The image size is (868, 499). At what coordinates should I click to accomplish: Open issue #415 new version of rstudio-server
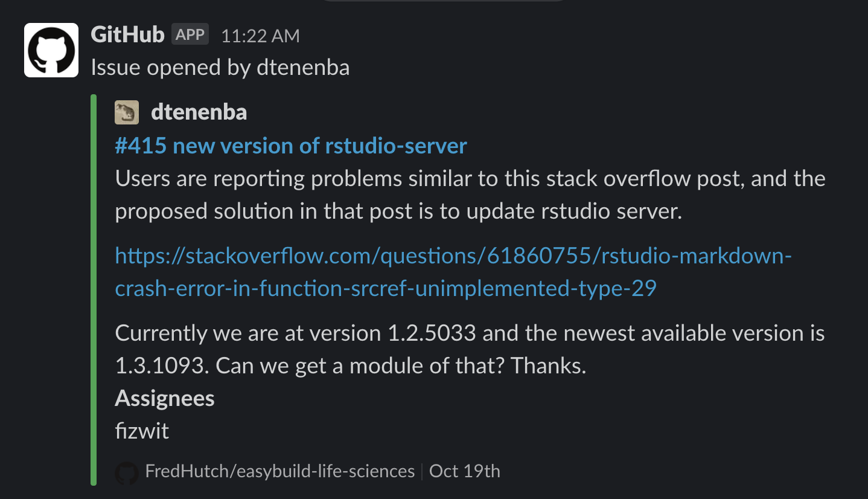click(x=291, y=146)
